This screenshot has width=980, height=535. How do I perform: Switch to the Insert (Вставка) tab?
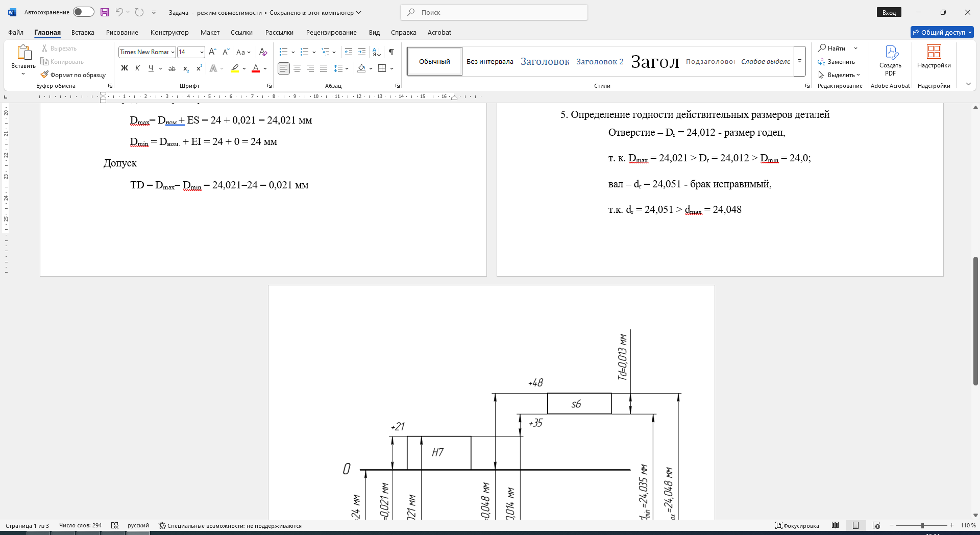[83, 32]
